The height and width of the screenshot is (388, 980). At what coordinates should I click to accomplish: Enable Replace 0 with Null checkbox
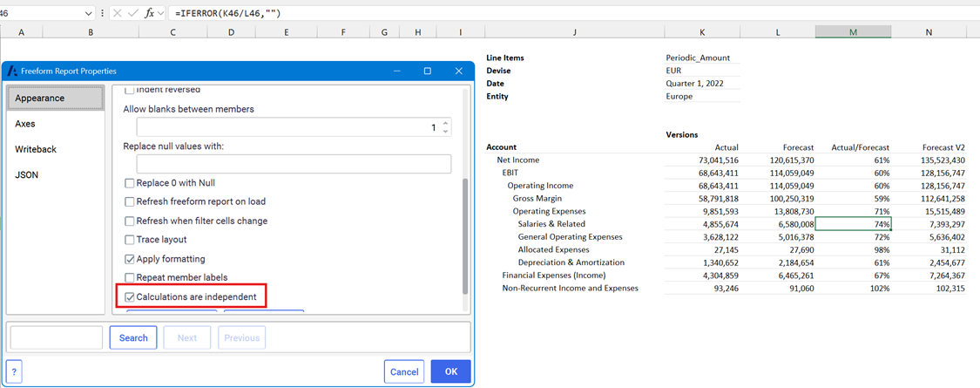pos(130,183)
